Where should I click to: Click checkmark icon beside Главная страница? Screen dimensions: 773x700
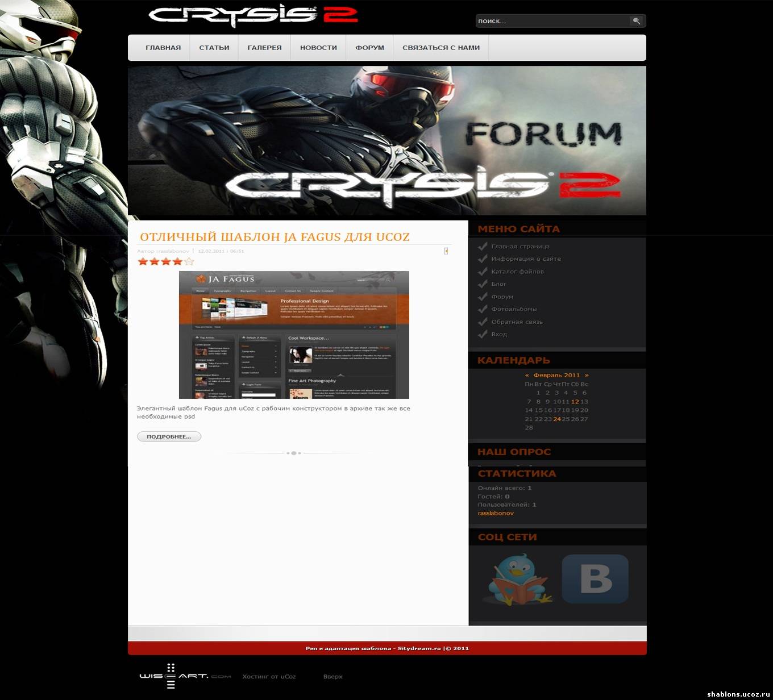tap(483, 246)
